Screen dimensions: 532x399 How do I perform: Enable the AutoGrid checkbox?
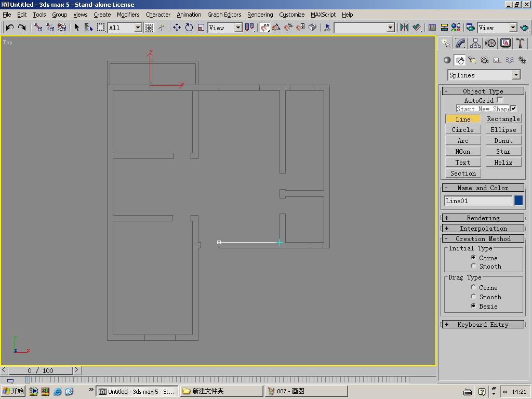coord(500,100)
